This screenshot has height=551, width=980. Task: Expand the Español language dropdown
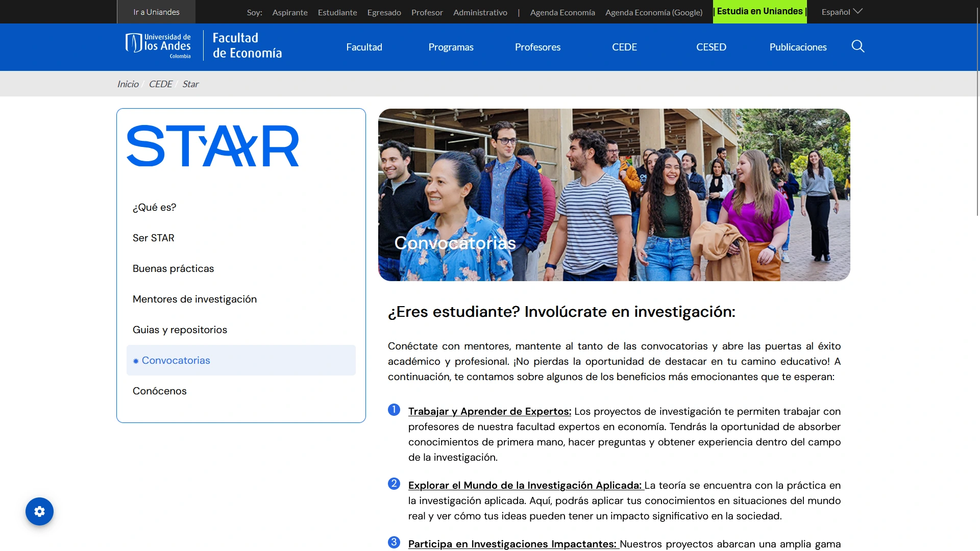click(x=842, y=12)
